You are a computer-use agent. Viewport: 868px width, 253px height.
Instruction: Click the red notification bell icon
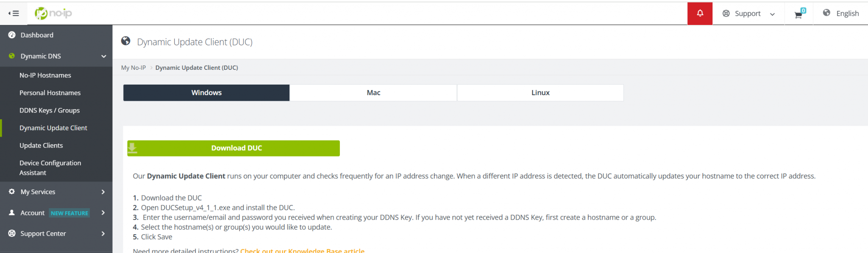tap(700, 13)
